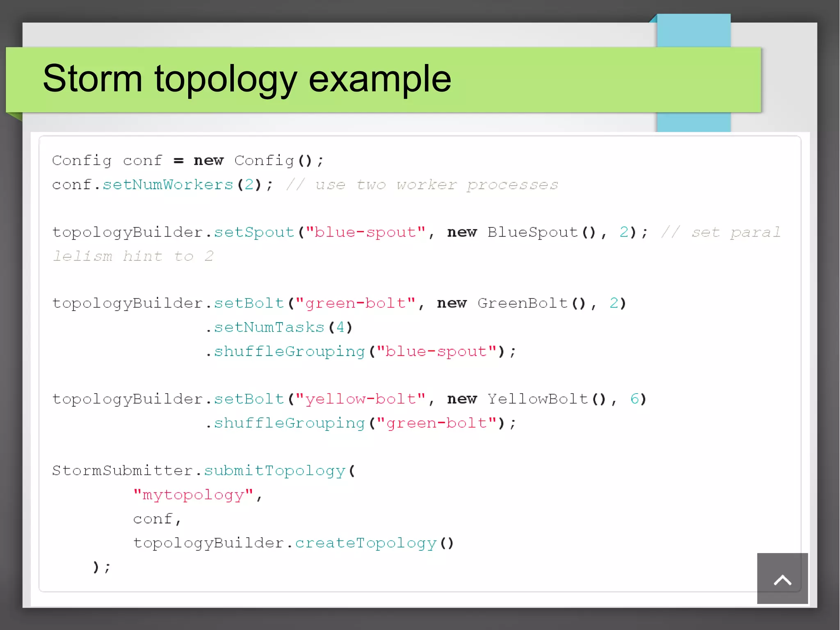The width and height of the screenshot is (840, 630).
Task: Click the "setNumWorkers" method name
Action: tap(168, 185)
